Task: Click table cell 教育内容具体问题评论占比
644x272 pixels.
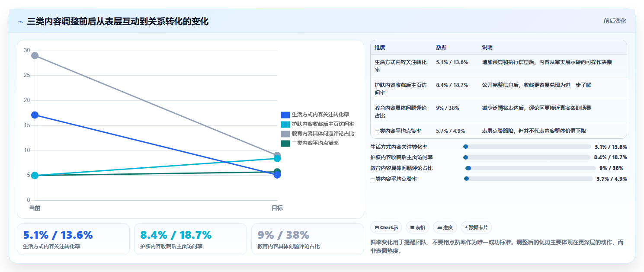Action: click(400, 112)
